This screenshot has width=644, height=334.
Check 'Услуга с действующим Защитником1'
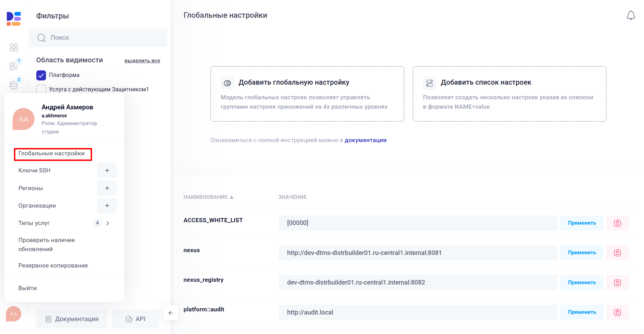[41, 90]
